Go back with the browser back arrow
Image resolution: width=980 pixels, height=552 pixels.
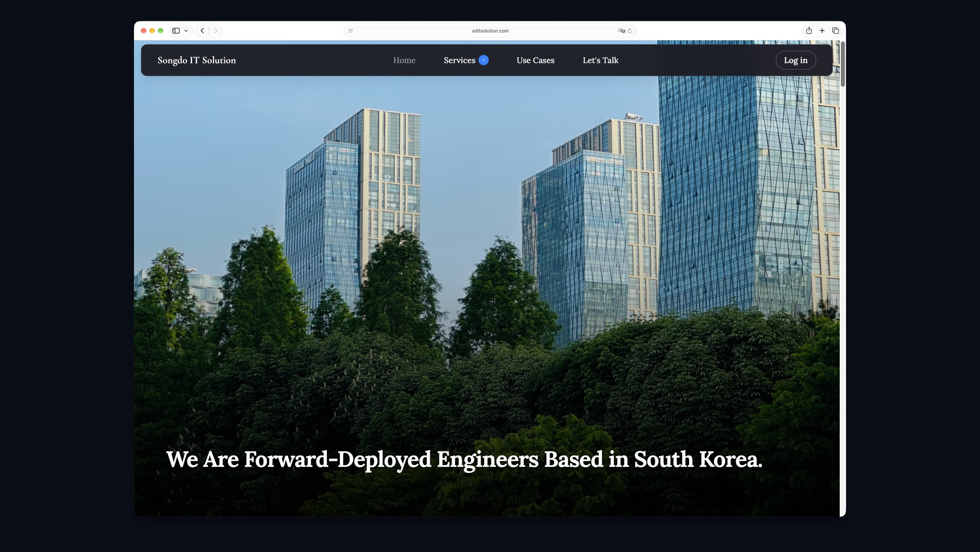pyautogui.click(x=202, y=31)
